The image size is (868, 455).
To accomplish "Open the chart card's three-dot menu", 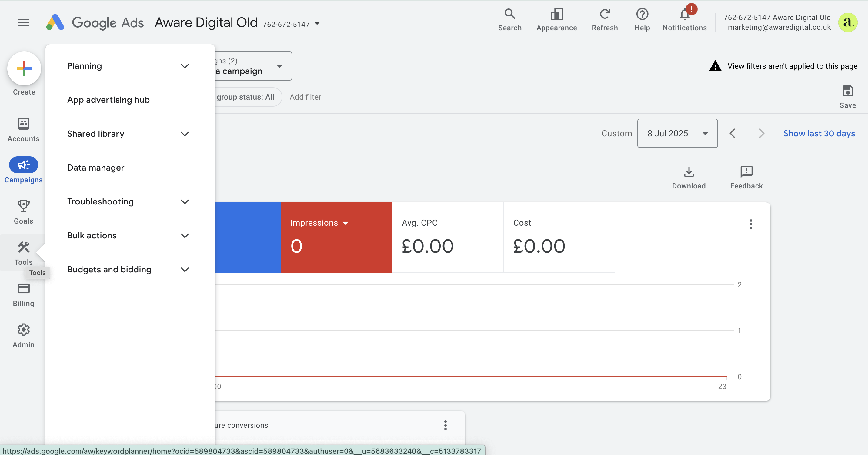I will 751,224.
